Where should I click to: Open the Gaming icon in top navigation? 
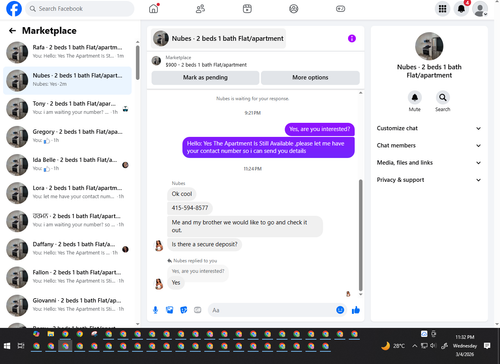click(x=340, y=9)
